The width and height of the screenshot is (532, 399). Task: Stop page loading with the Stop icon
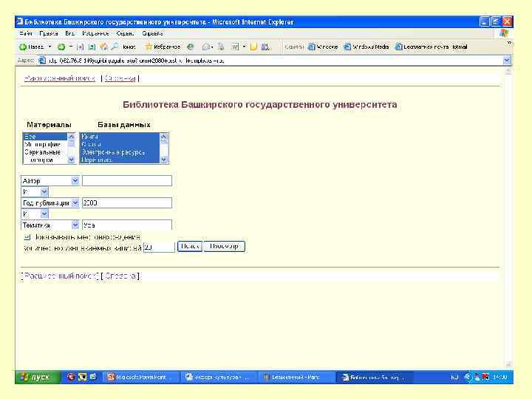(x=80, y=47)
